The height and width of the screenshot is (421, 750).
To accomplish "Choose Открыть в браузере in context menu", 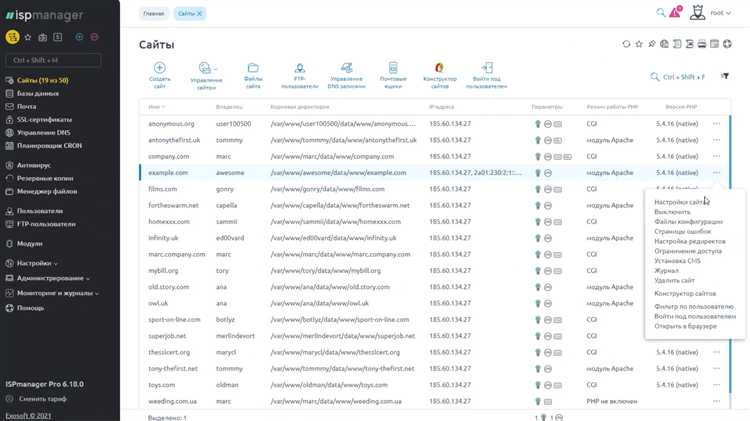I will [685, 326].
